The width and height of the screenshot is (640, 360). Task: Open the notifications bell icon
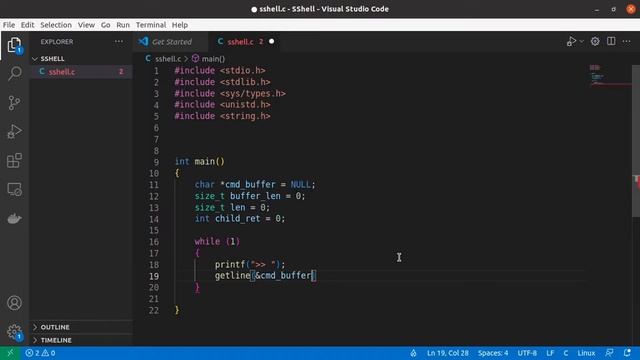pos(627,353)
